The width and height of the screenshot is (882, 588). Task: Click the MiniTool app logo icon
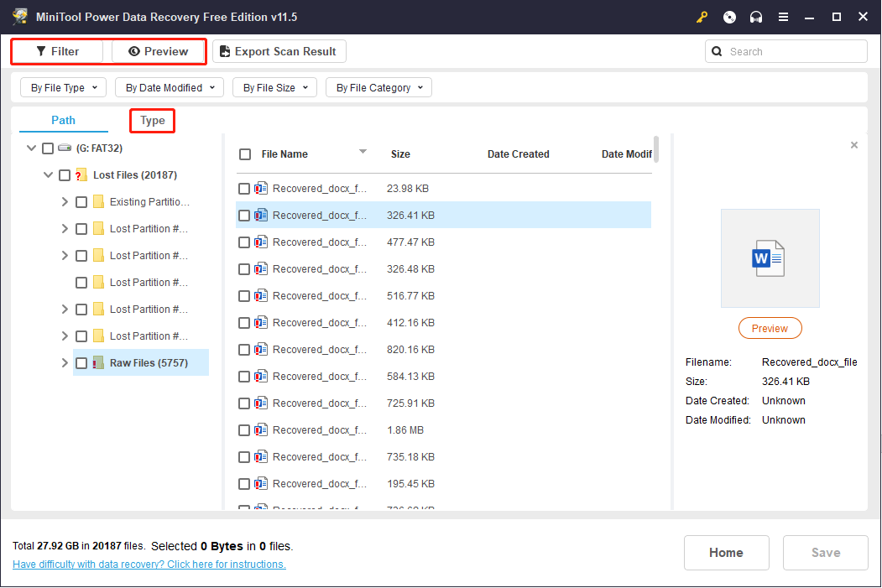[x=19, y=16]
